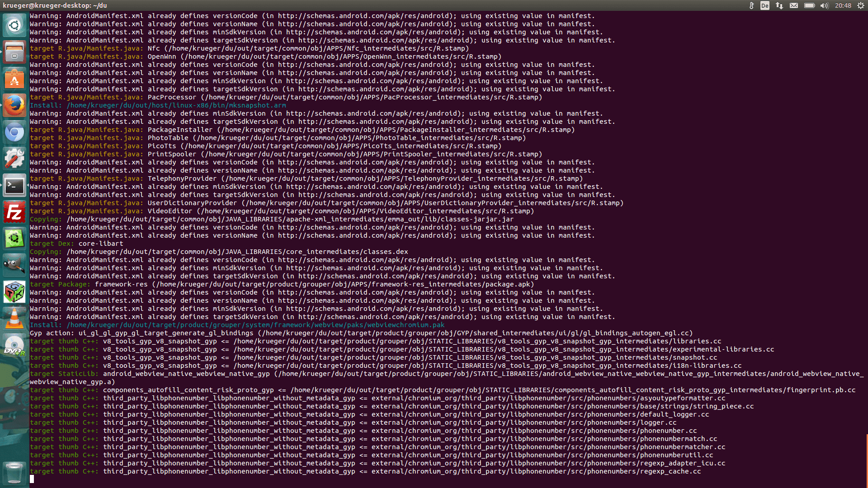
Task: Open the DVD+R disc in the launcher
Action: click(x=14, y=346)
